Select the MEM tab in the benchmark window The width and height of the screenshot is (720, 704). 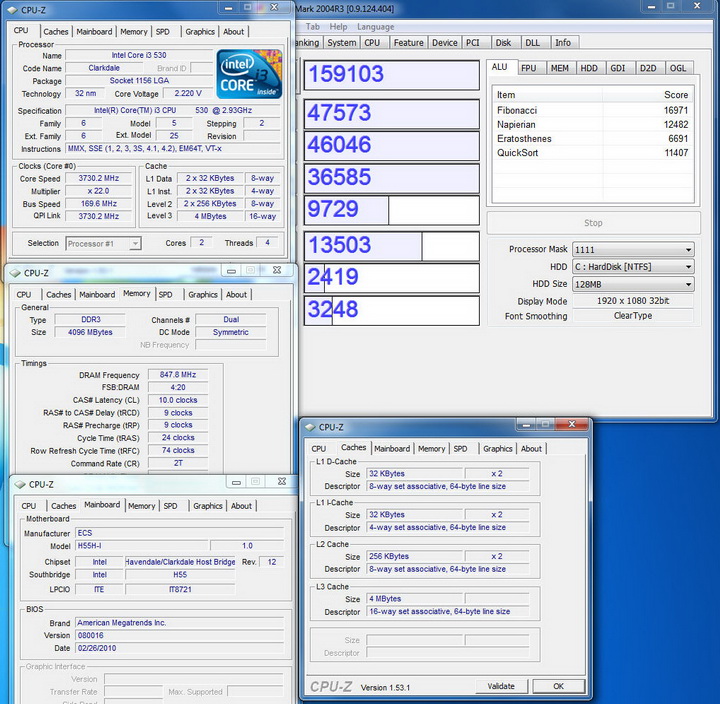pyautogui.click(x=559, y=68)
